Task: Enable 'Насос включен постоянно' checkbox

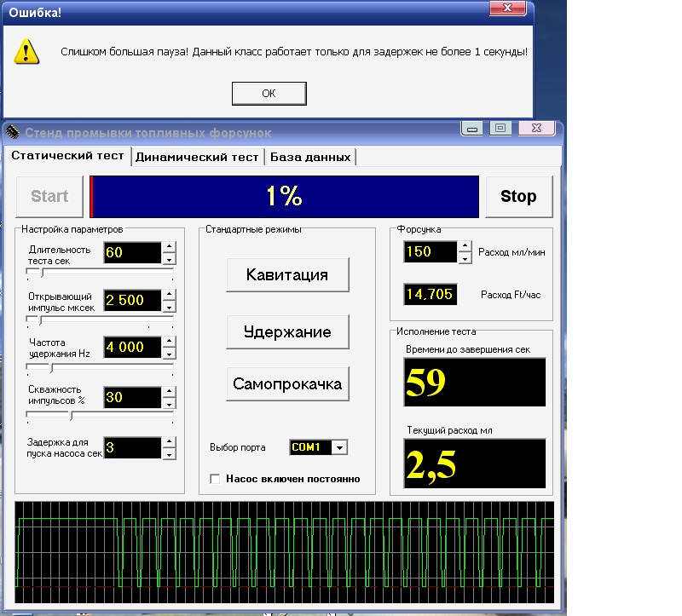Action: pos(215,479)
